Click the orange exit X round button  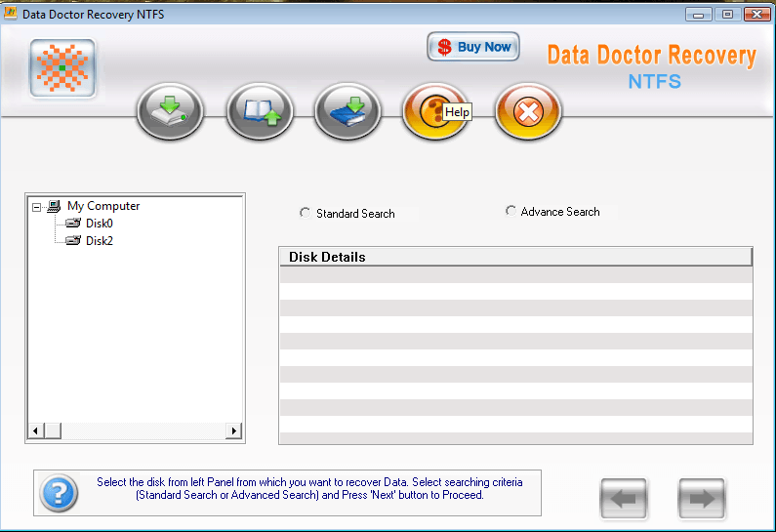pyautogui.click(x=528, y=111)
